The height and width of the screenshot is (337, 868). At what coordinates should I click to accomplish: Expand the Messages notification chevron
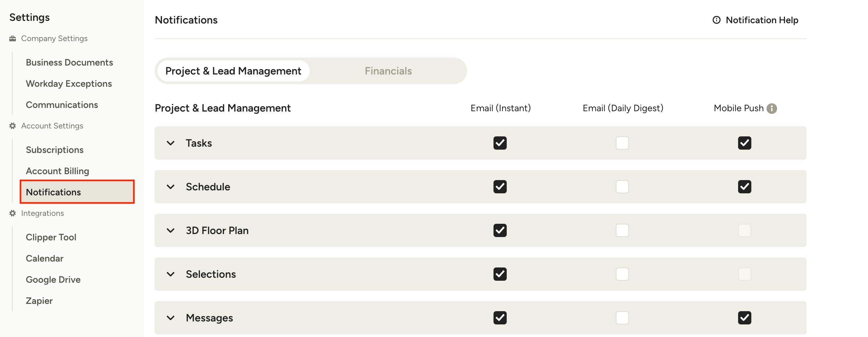(171, 318)
